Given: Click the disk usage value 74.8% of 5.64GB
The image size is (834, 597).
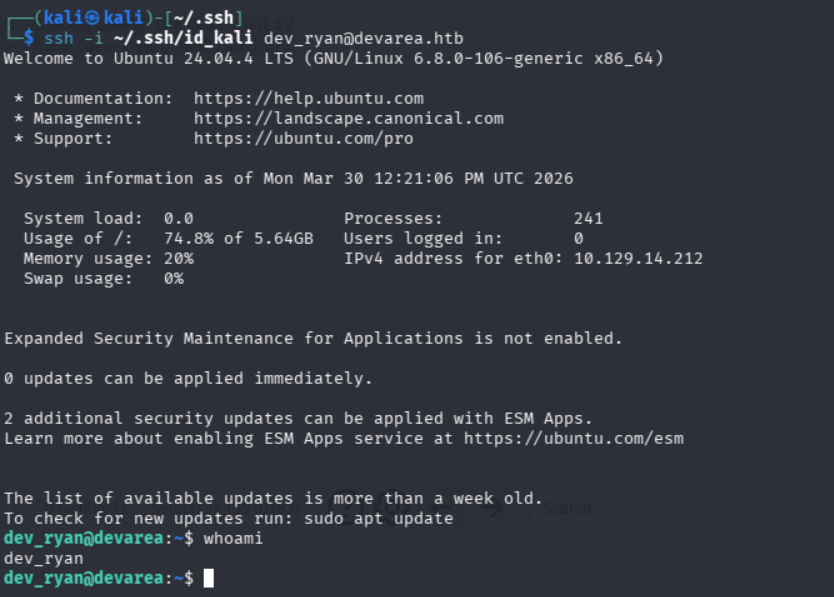Looking at the screenshot, I should click(x=238, y=238).
